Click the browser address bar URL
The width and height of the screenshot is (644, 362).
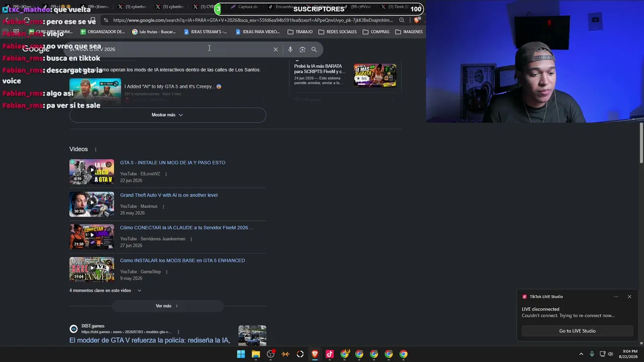pyautogui.click(x=253, y=20)
